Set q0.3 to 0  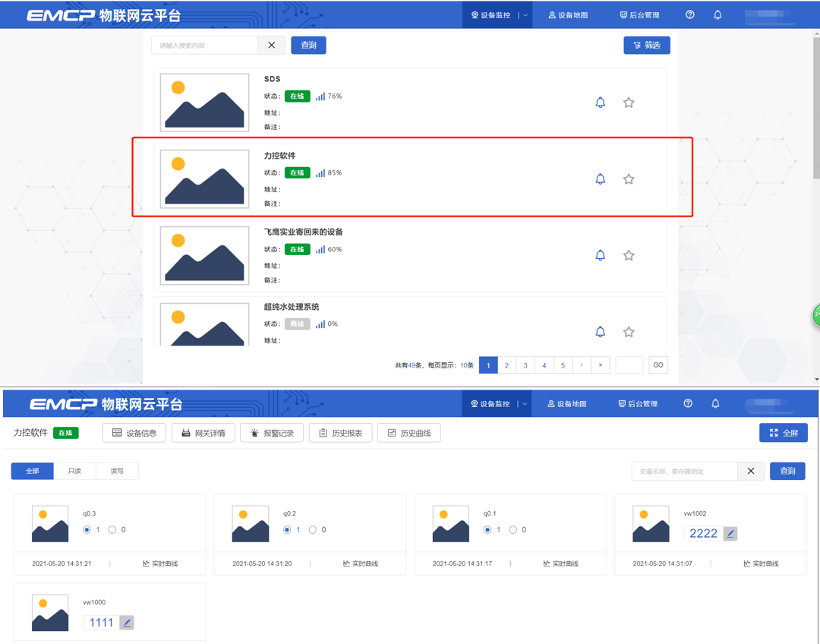click(x=112, y=530)
